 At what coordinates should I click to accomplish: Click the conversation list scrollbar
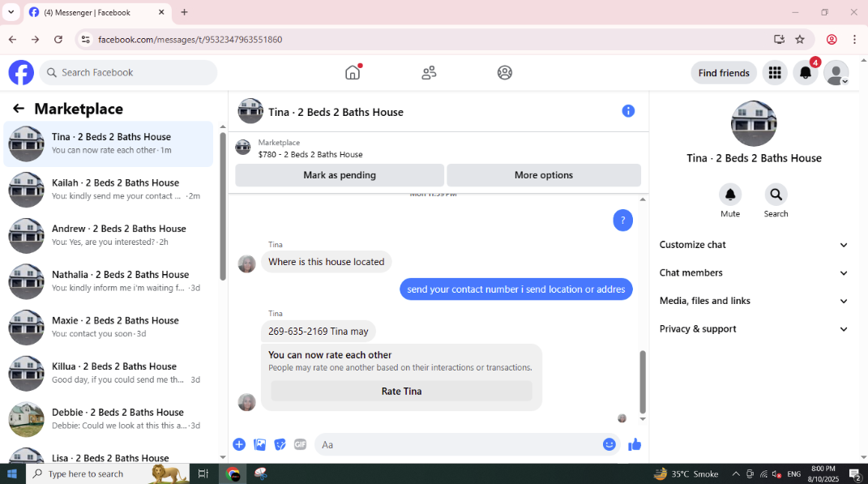[x=223, y=207]
